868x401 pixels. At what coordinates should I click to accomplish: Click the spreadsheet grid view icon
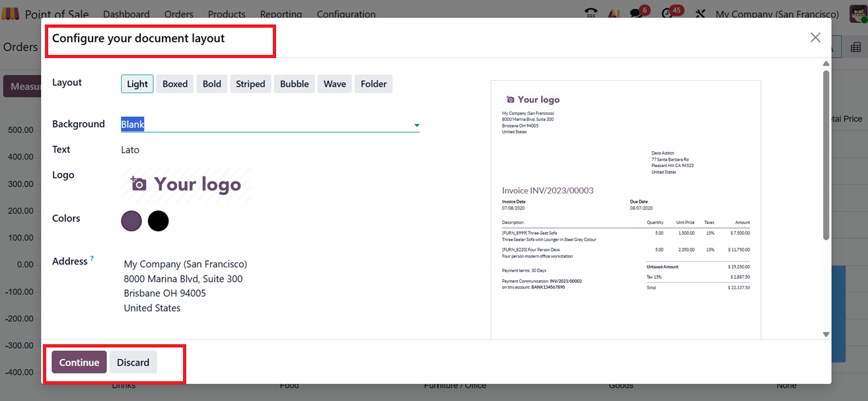[855, 47]
